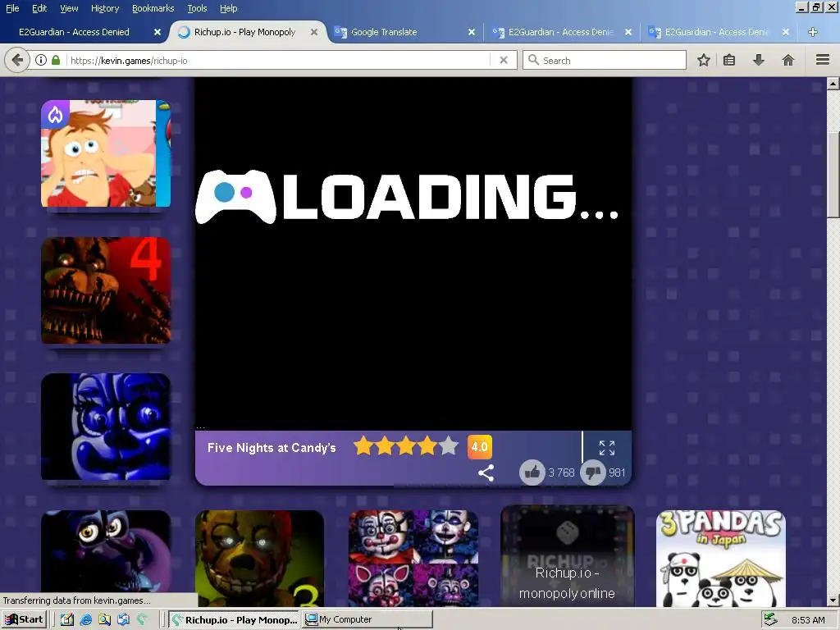Screen dimensions: 840x630
Task: Like the game with the thumbs up icon
Action: (532, 472)
